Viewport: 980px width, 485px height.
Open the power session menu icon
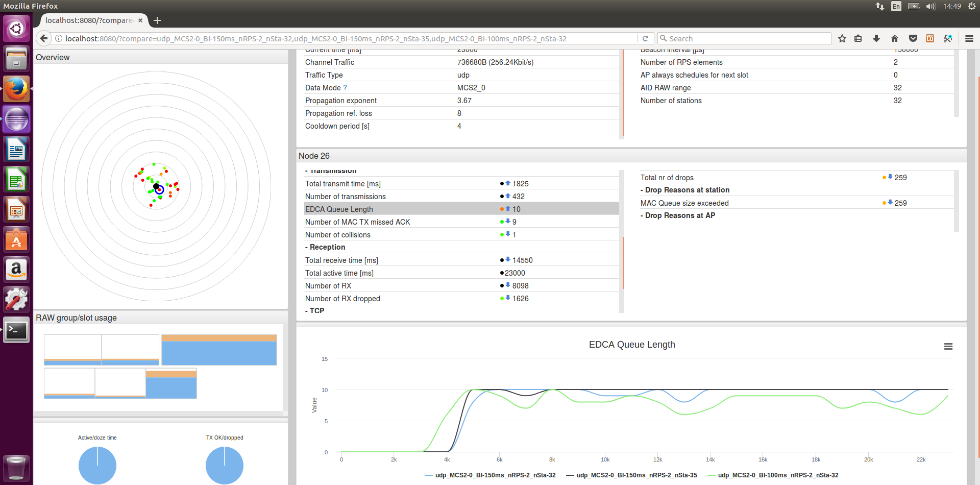point(972,6)
